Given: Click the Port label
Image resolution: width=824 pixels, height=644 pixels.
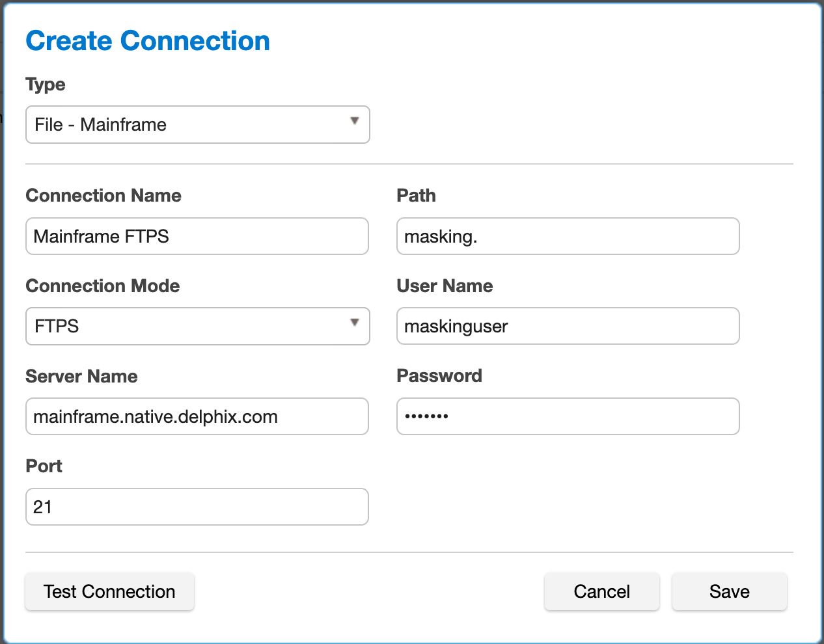Looking at the screenshot, I should 44,466.
